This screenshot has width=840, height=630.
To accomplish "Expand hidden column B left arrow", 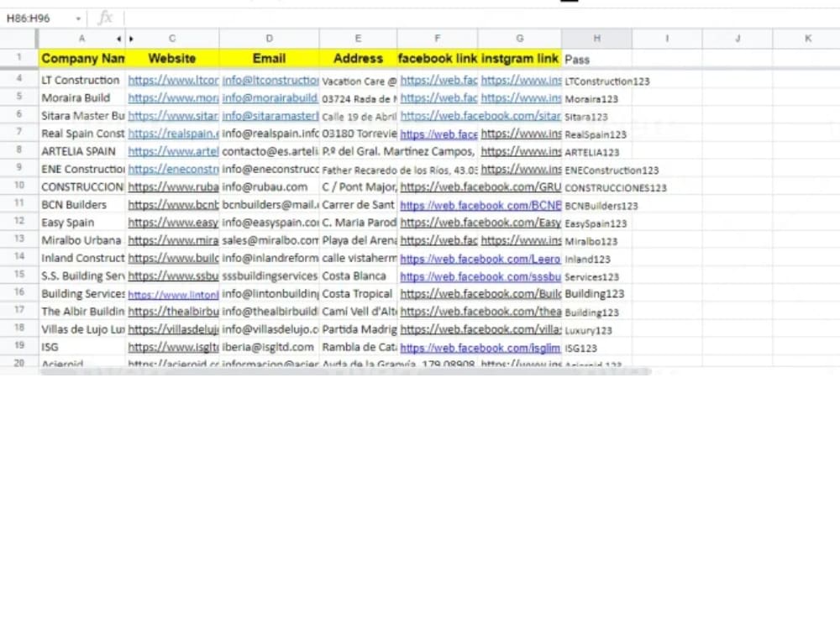I will click(118, 39).
